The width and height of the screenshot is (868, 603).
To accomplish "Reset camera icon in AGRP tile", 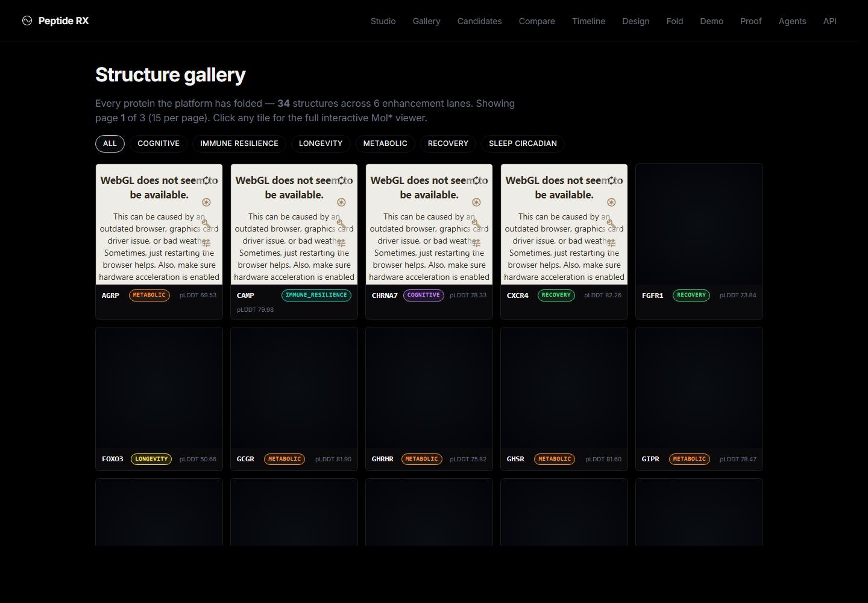I will pos(206,180).
